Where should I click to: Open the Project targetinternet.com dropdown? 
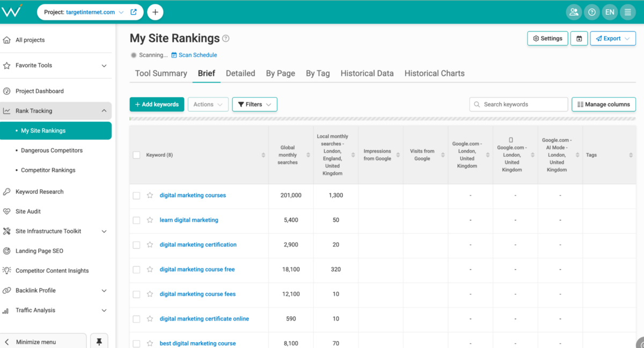(84, 12)
